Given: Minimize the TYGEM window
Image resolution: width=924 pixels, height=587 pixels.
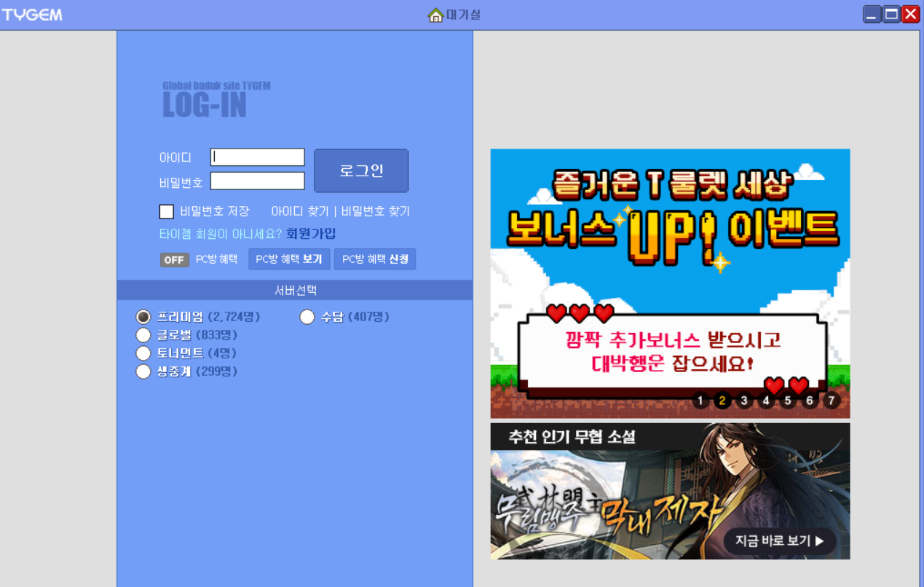Looking at the screenshot, I should coord(872,15).
